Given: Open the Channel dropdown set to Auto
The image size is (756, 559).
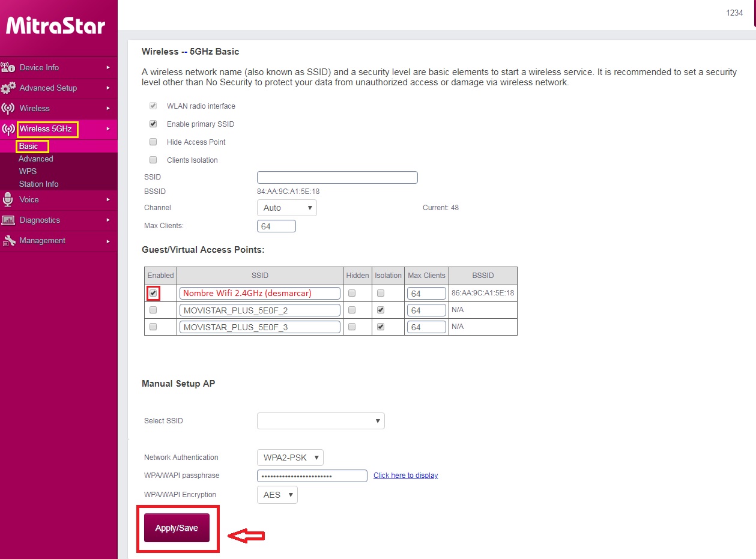Looking at the screenshot, I should [x=287, y=208].
